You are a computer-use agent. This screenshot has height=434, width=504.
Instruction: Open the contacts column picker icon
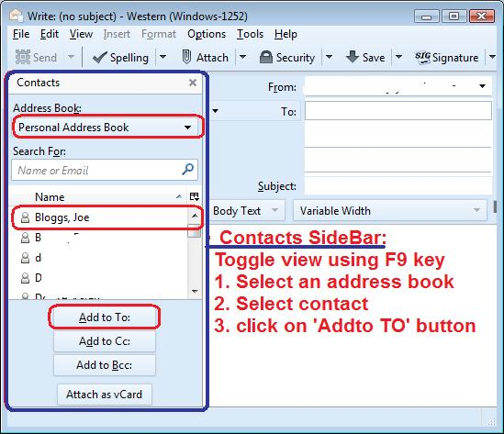(x=194, y=196)
